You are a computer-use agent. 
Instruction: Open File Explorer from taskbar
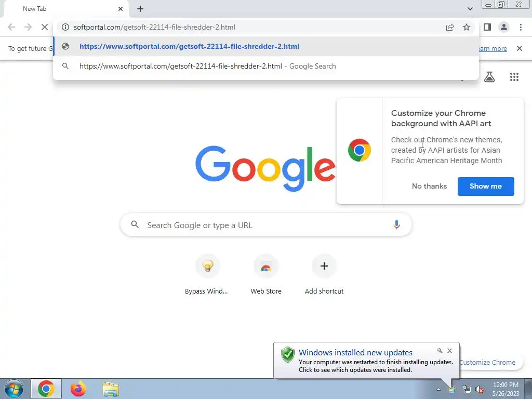point(111,389)
